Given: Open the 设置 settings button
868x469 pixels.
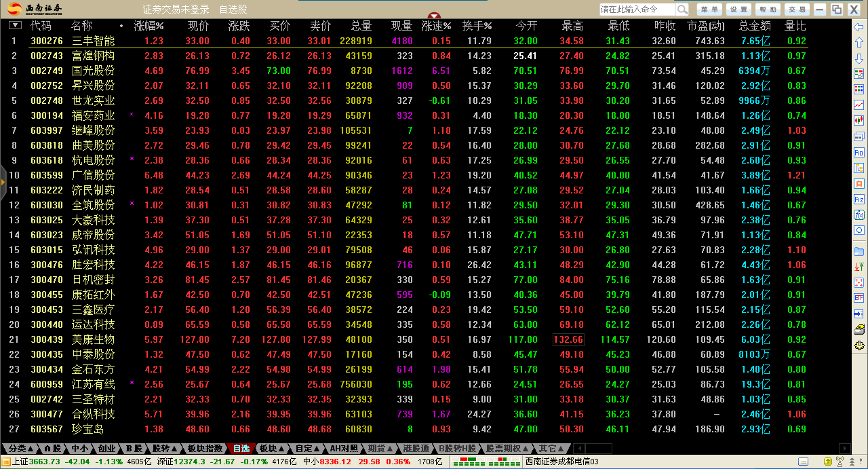Looking at the screenshot, I should point(739,10).
